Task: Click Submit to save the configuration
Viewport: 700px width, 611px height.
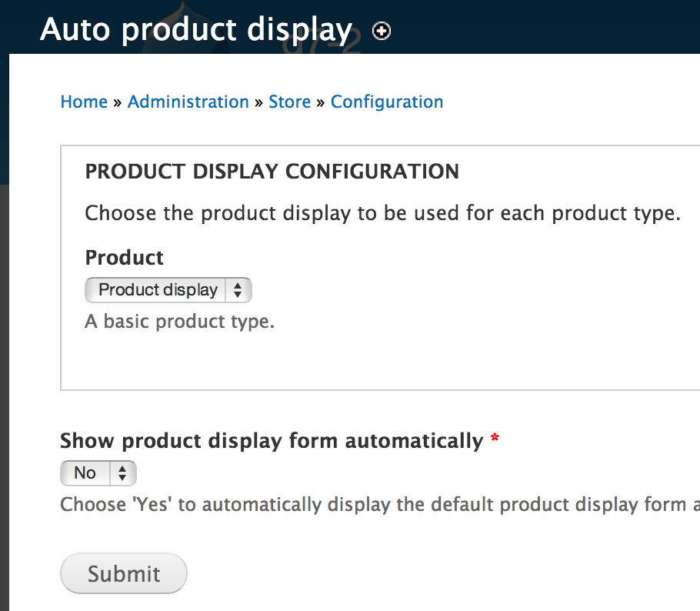Action: pos(123,573)
